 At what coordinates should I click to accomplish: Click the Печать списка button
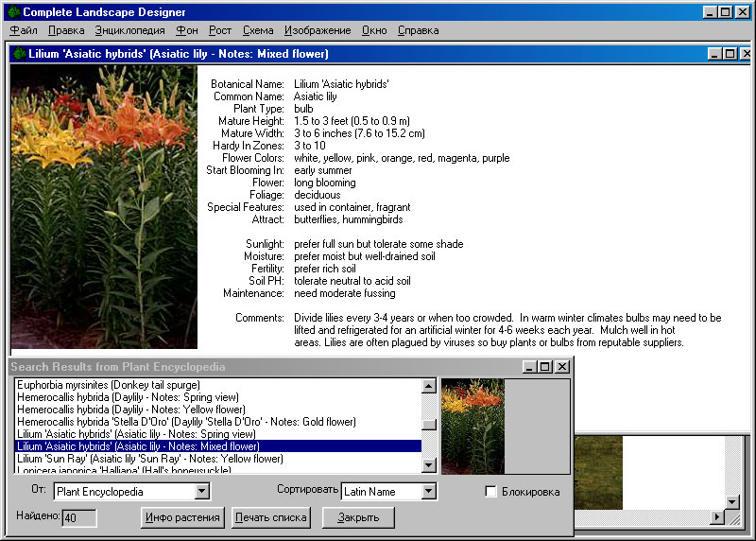(x=271, y=517)
